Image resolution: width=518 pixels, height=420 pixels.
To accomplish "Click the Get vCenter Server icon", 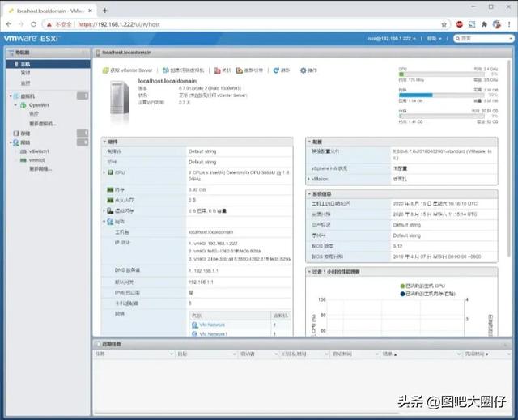I will tap(105, 70).
